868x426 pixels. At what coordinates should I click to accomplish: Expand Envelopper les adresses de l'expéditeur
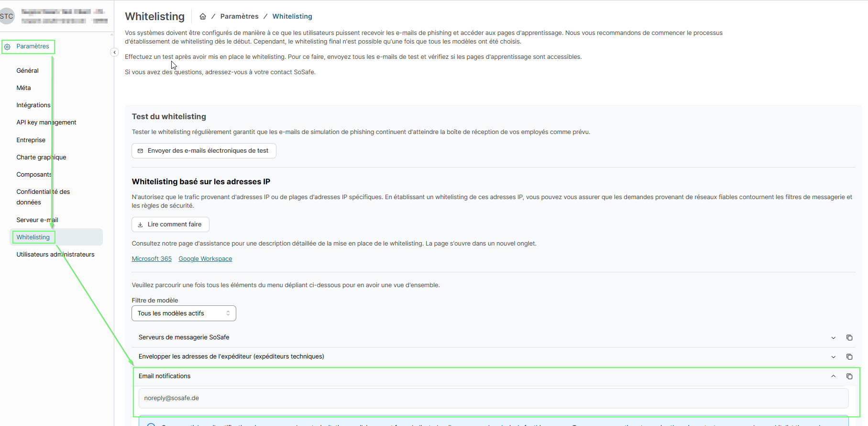(x=834, y=357)
